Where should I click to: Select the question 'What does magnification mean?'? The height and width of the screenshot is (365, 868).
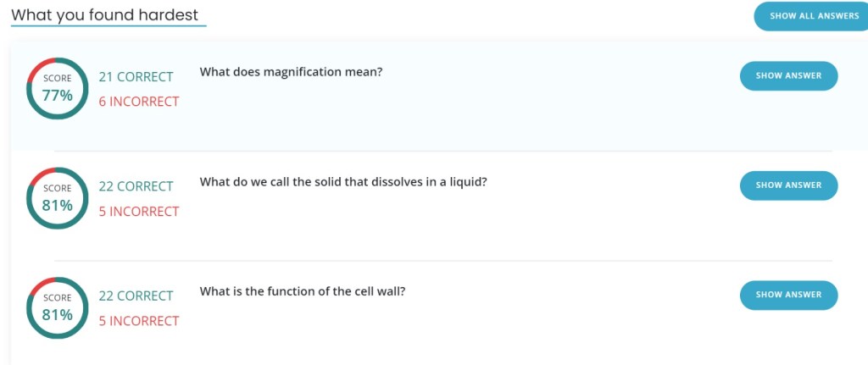click(291, 72)
